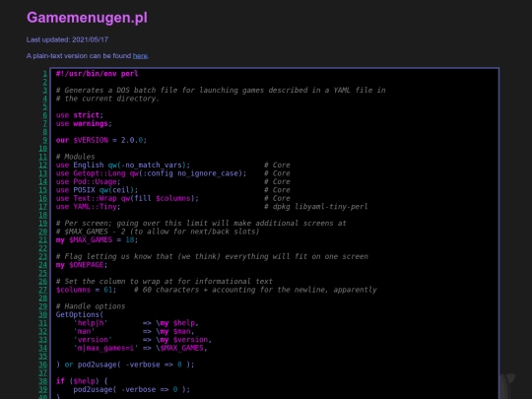Click the Gamemenugen.pl page heading
532x399 pixels.
point(88,18)
